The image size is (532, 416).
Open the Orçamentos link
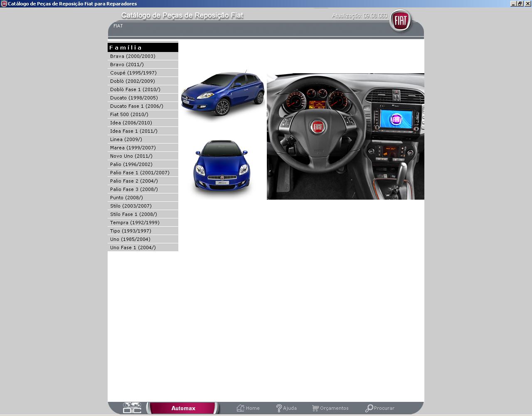pyautogui.click(x=334, y=408)
